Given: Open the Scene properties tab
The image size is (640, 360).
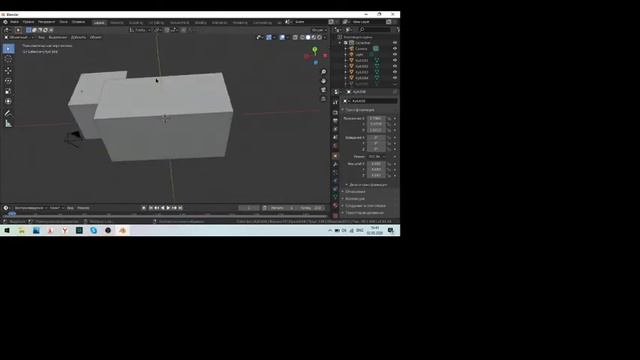Looking at the screenshot, I should (336, 138).
